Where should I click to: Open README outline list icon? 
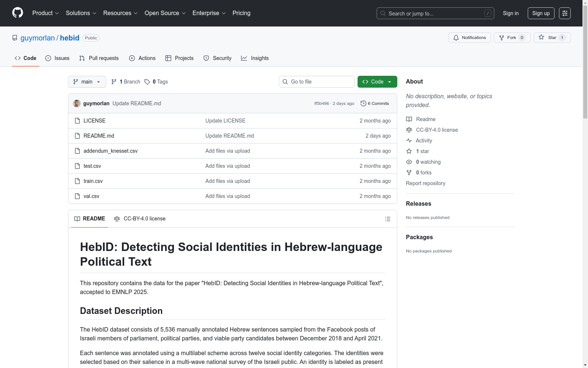pos(388,219)
